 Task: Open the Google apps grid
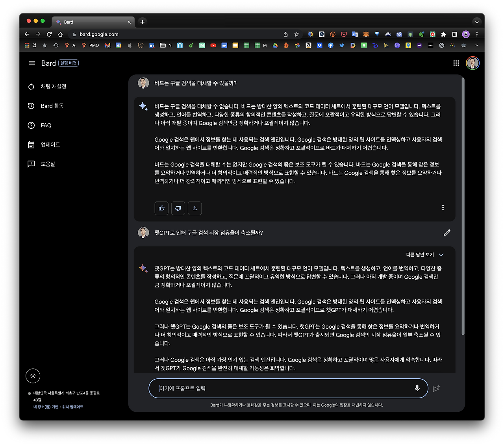tap(456, 63)
